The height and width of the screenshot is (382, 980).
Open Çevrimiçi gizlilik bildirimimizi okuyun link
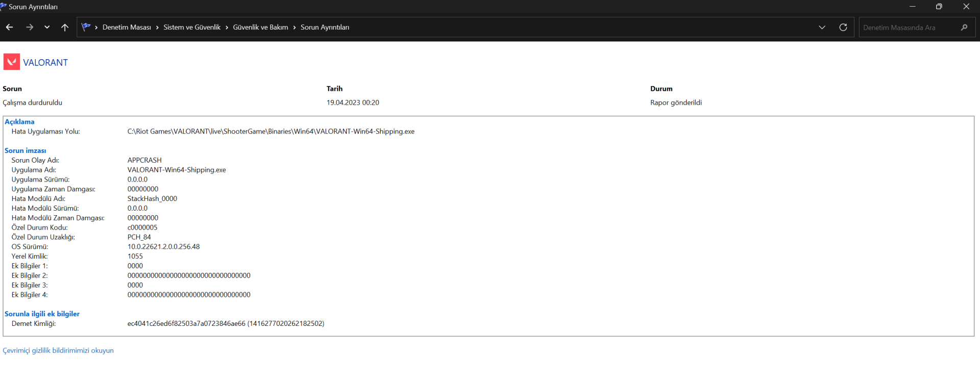58,350
